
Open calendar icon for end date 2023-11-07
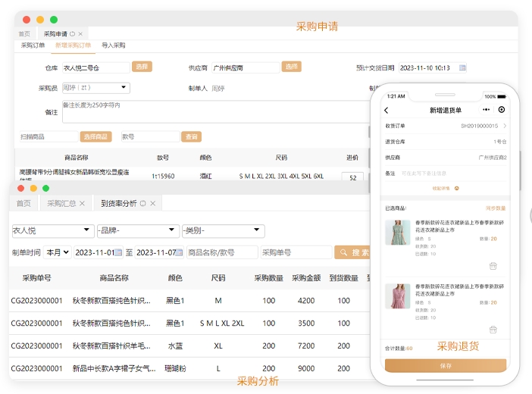pos(180,252)
